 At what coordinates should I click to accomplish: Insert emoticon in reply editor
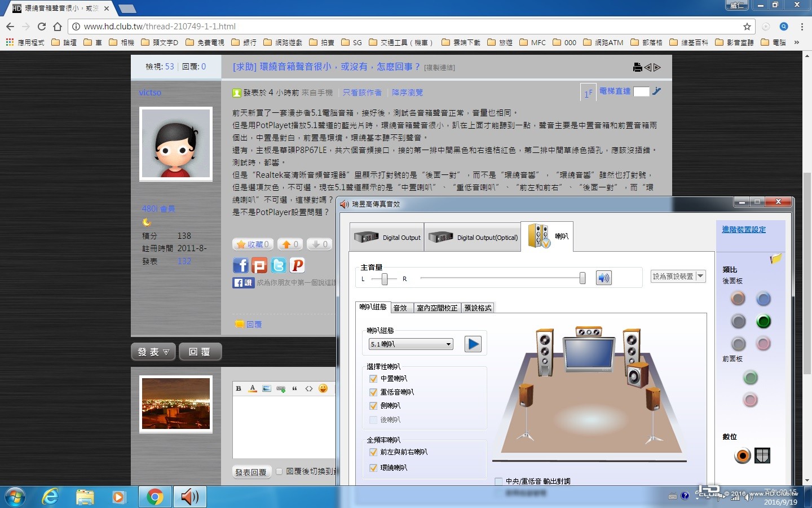pyautogui.click(x=323, y=388)
